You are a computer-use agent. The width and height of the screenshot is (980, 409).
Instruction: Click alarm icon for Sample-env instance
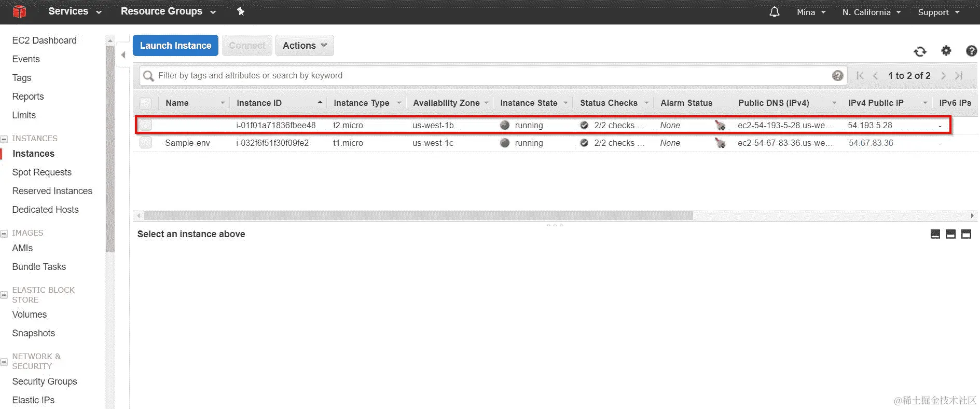720,143
